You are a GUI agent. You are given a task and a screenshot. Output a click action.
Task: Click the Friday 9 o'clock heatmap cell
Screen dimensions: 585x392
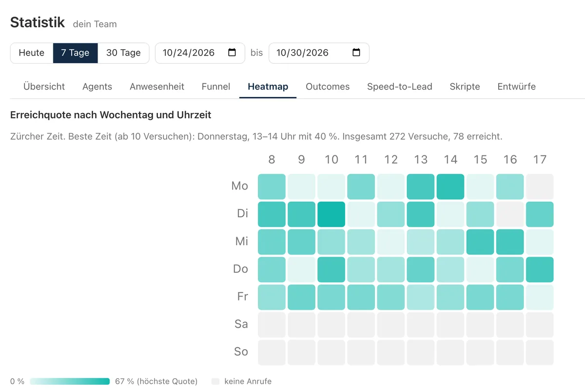[301, 298]
